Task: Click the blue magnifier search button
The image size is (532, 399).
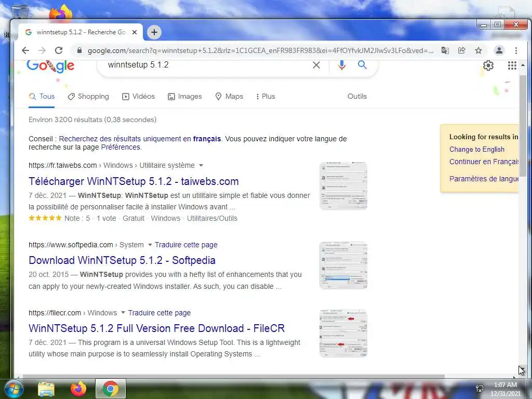Action: (x=362, y=64)
